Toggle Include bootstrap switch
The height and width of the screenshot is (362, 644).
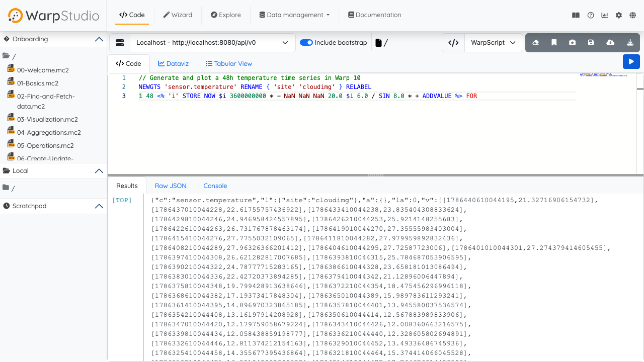tap(306, 43)
